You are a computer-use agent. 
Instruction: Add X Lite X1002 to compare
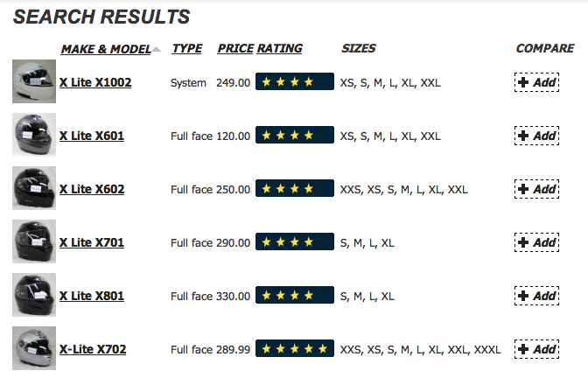click(536, 82)
